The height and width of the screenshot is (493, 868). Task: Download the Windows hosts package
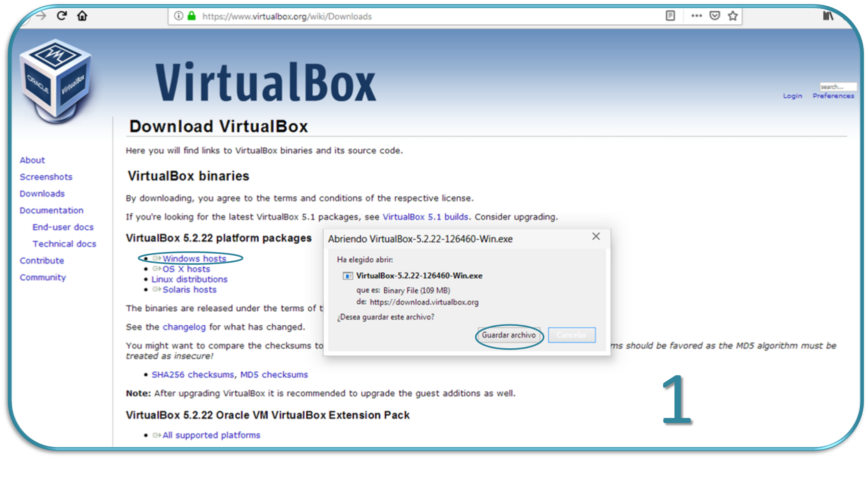pyautogui.click(x=194, y=259)
